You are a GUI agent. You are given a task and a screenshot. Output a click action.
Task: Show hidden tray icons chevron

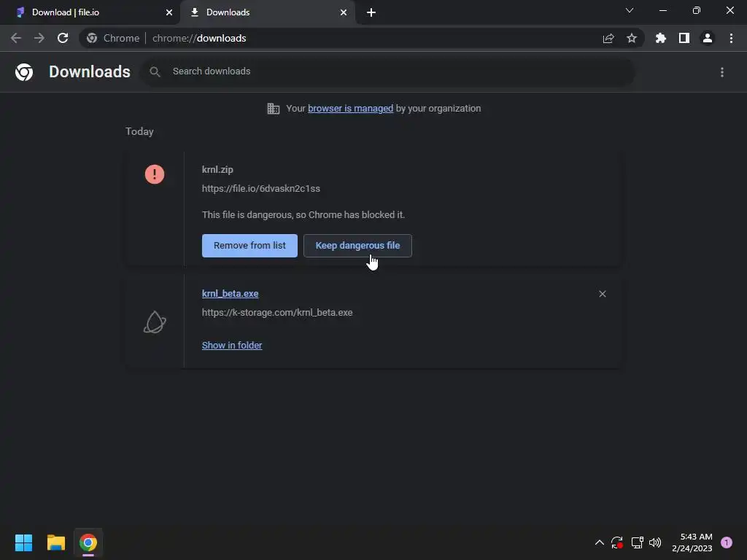pos(600,542)
